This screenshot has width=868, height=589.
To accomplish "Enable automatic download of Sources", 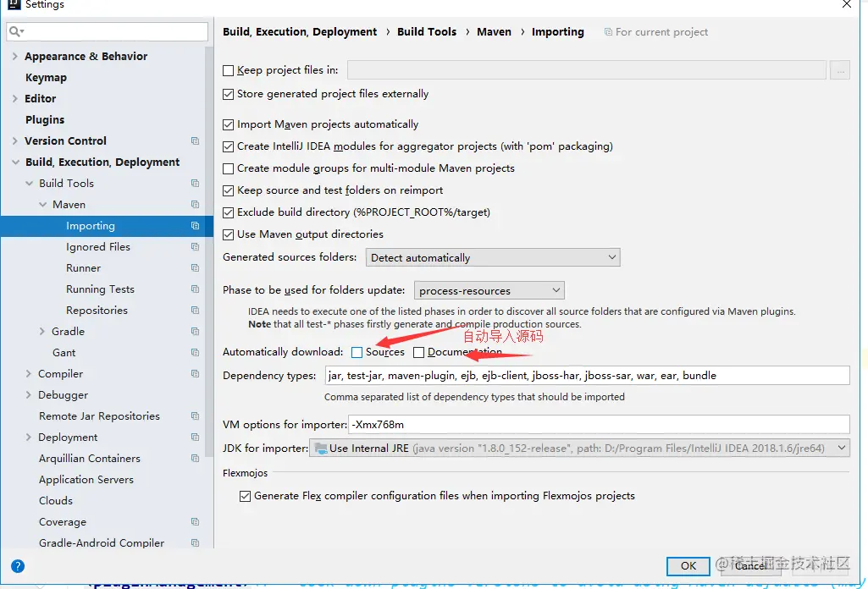I will coord(357,352).
